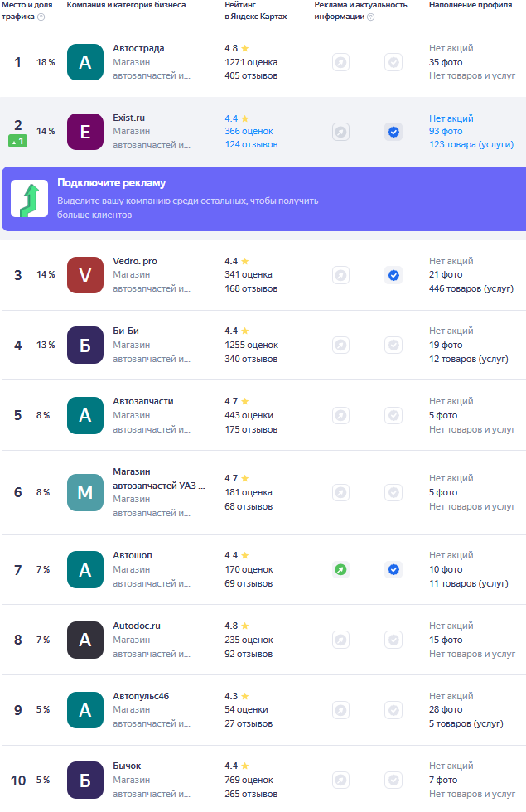Screen dimensions: 526x812
Task: Open the 366 оценок link for Exist.ru
Action: [x=249, y=131]
